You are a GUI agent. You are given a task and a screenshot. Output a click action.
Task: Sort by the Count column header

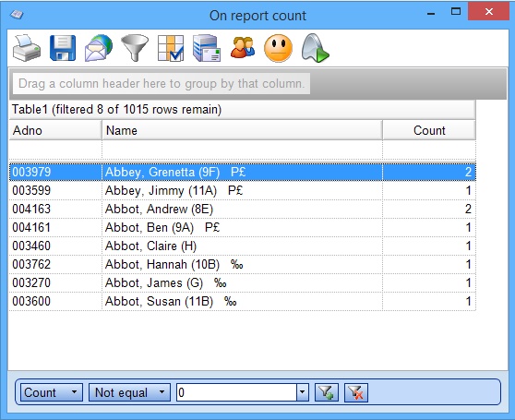point(429,130)
